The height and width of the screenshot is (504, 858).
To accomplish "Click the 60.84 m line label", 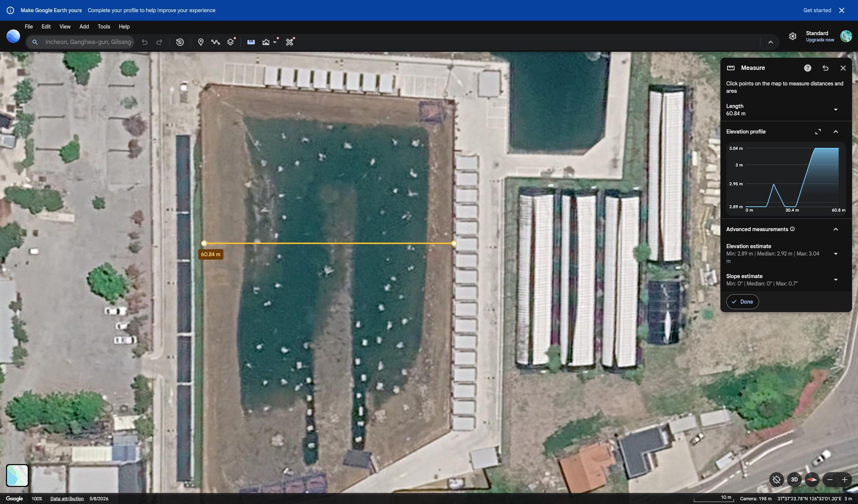I will click(210, 254).
